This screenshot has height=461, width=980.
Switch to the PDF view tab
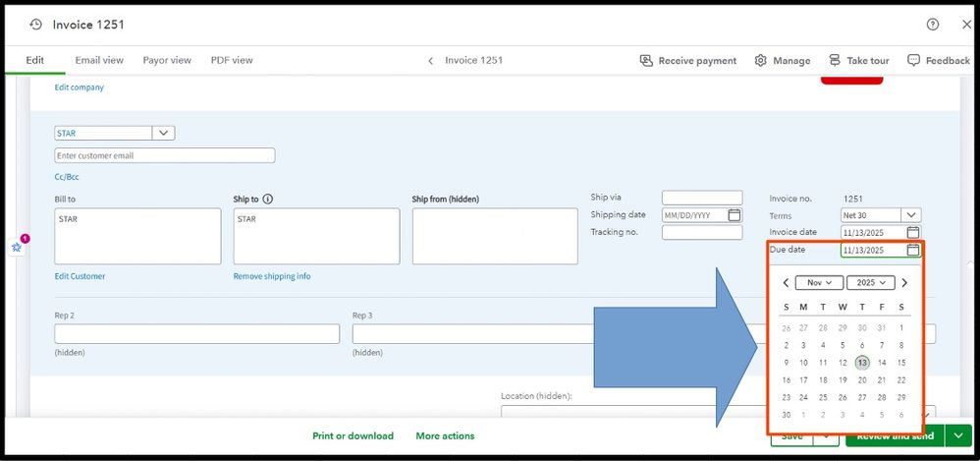point(232,61)
